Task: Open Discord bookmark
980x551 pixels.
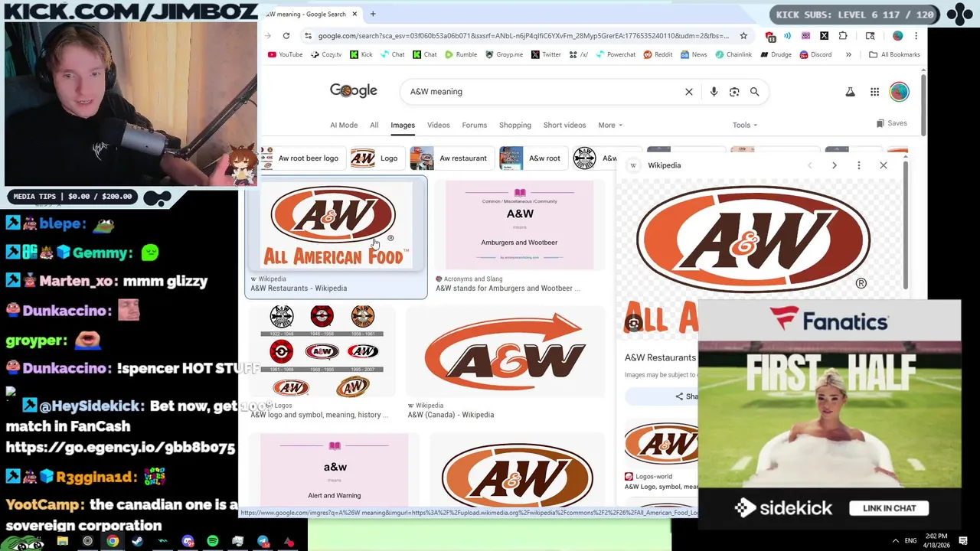Action: (815, 54)
